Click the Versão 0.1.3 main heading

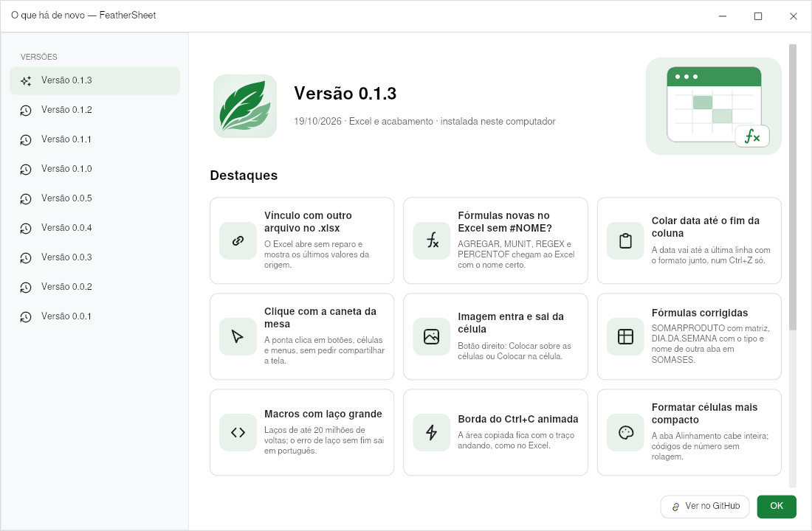click(345, 93)
